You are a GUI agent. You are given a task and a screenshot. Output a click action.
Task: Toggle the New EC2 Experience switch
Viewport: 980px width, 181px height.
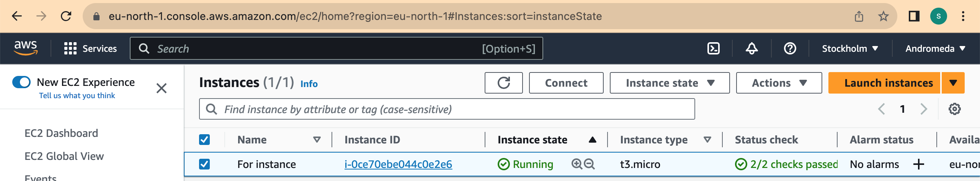tap(21, 82)
